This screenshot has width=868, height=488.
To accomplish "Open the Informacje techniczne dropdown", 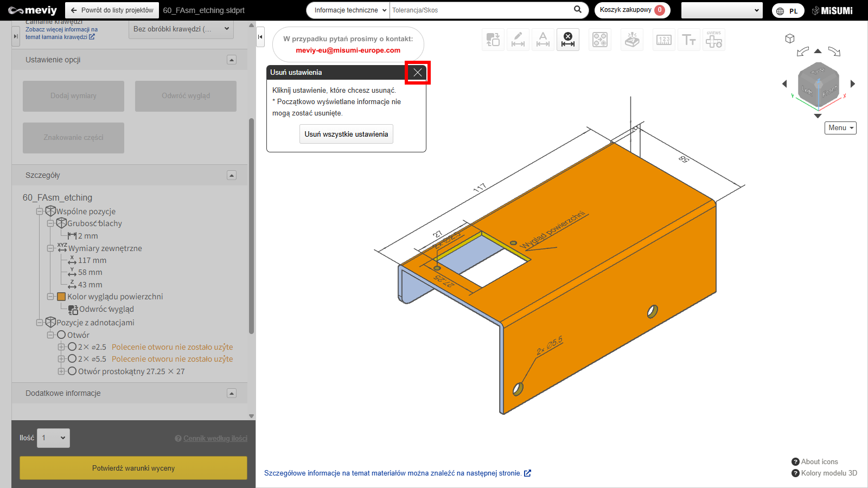I will coord(350,10).
